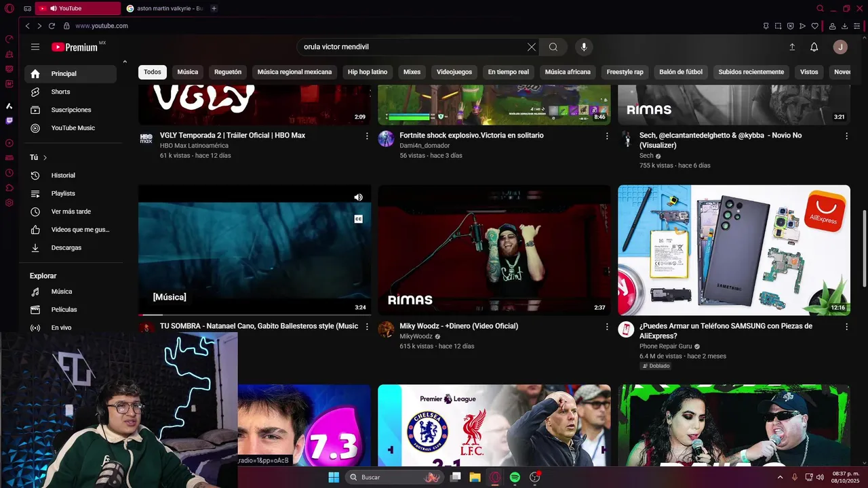Screen dimensions: 868x488
Task: Open Windows Start menu
Action: (x=334, y=477)
